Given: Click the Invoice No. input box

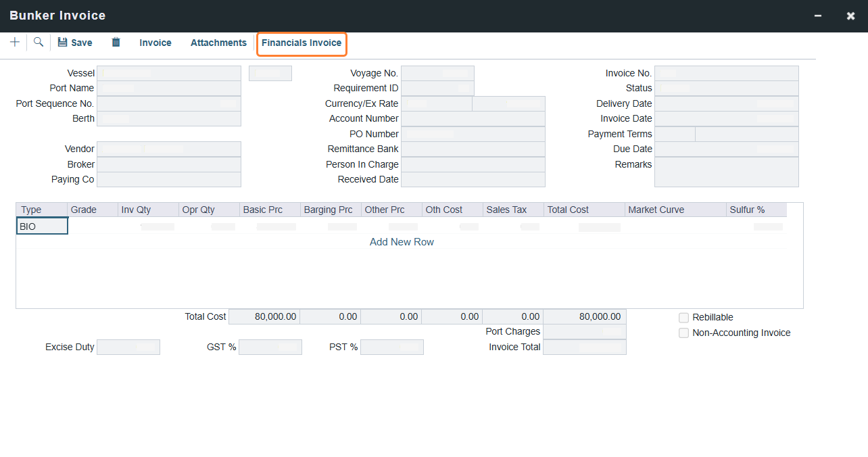Looking at the screenshot, I should 726,72.
